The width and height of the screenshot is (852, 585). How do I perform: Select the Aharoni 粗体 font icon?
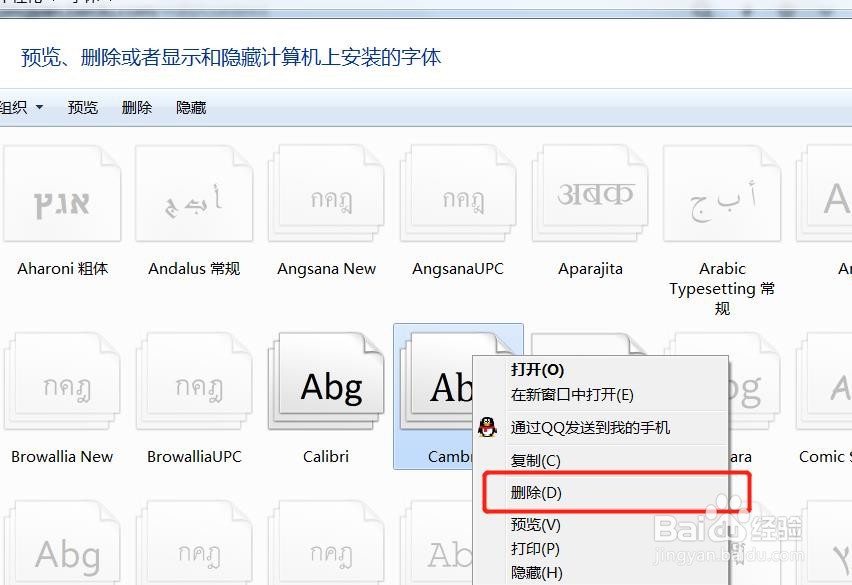pyautogui.click(x=62, y=193)
